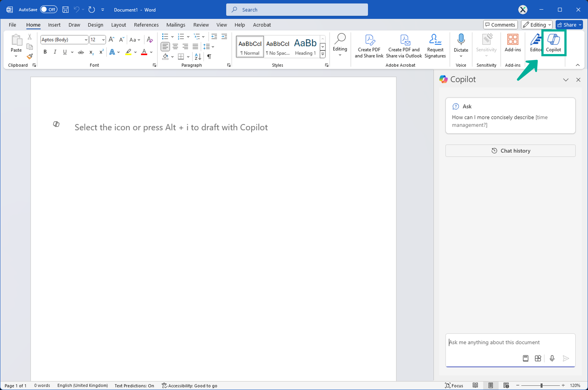Image resolution: width=588 pixels, height=390 pixels.
Task: Click the zoom slider in the status bar
Action: coord(541,385)
